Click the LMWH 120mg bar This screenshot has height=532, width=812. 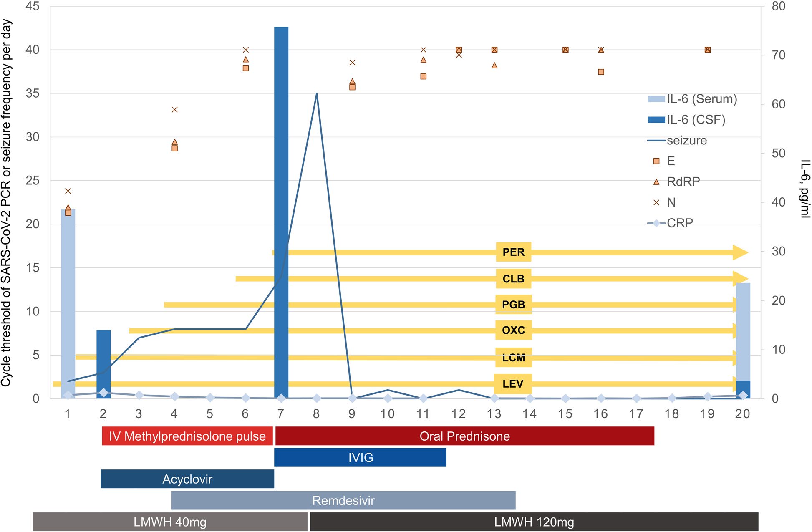coord(534,522)
